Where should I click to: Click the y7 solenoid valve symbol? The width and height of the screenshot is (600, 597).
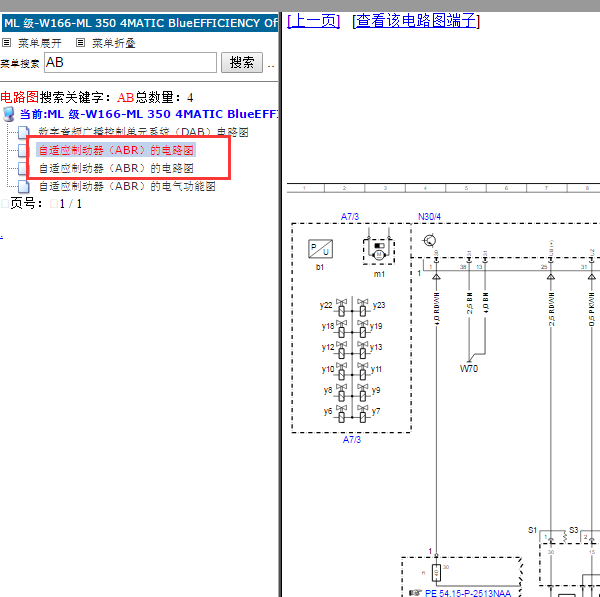click(x=362, y=413)
